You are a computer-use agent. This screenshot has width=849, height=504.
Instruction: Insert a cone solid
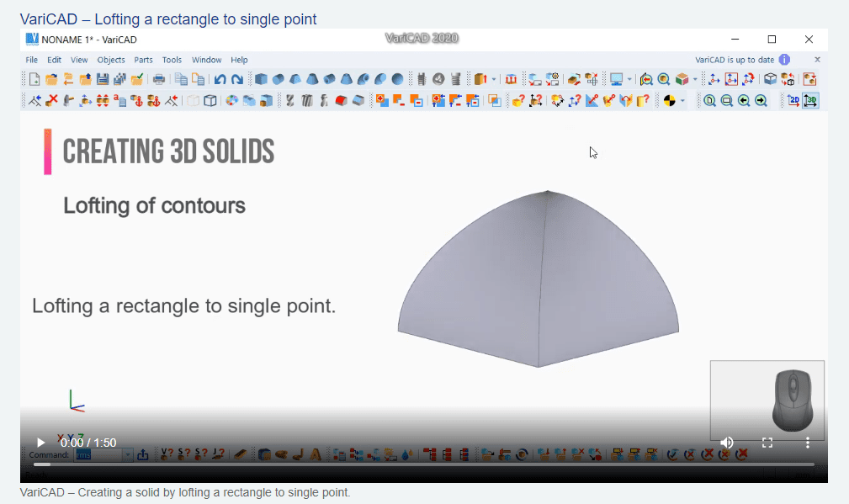pyautogui.click(x=312, y=80)
